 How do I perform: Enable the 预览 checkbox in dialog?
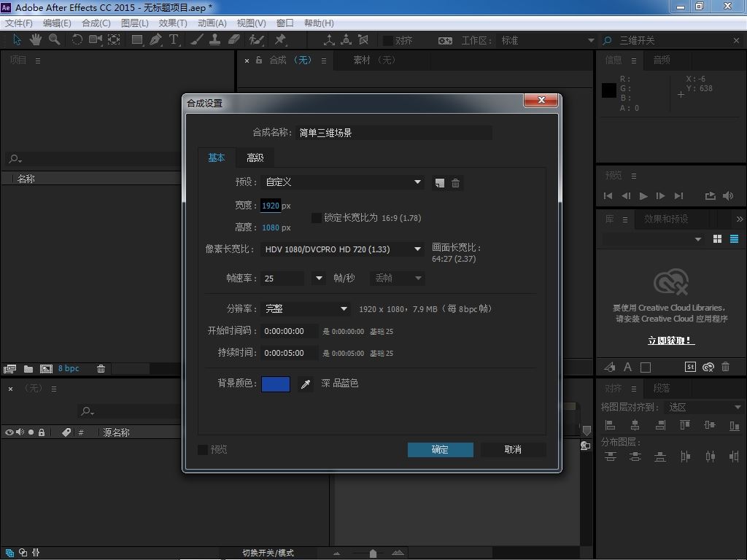click(203, 449)
